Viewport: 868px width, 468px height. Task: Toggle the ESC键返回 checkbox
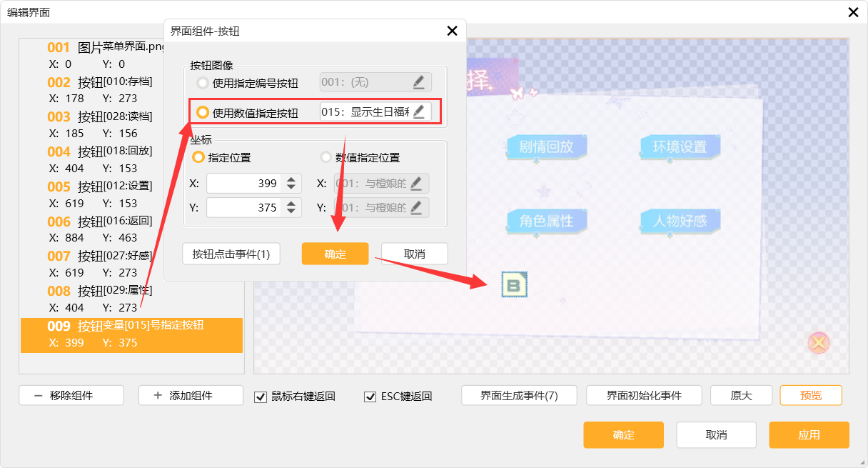tap(370, 397)
